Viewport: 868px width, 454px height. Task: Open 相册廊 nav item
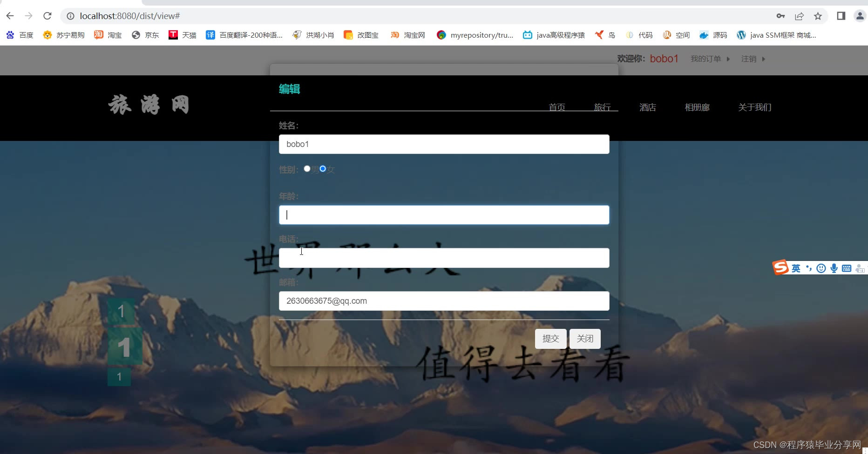click(697, 107)
